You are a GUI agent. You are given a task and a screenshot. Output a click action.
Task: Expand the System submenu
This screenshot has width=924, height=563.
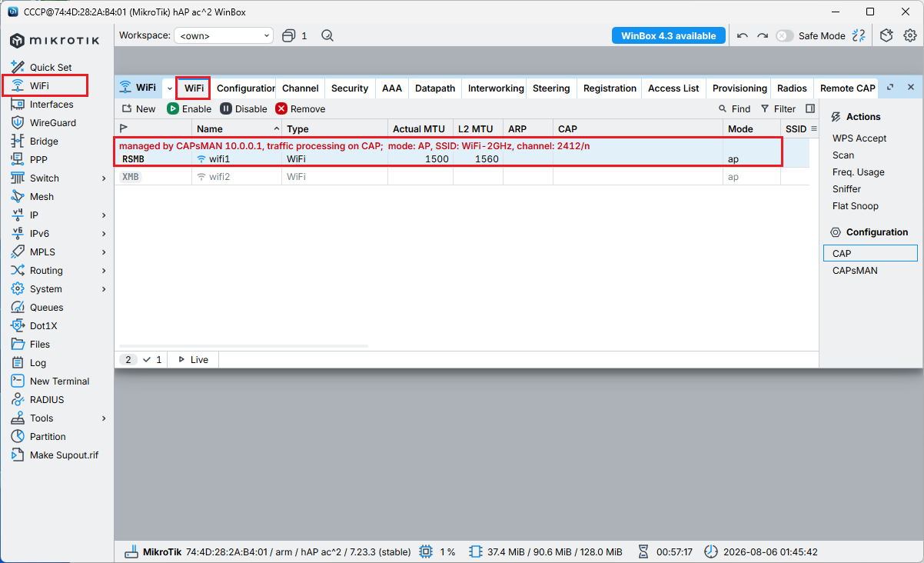(104, 289)
